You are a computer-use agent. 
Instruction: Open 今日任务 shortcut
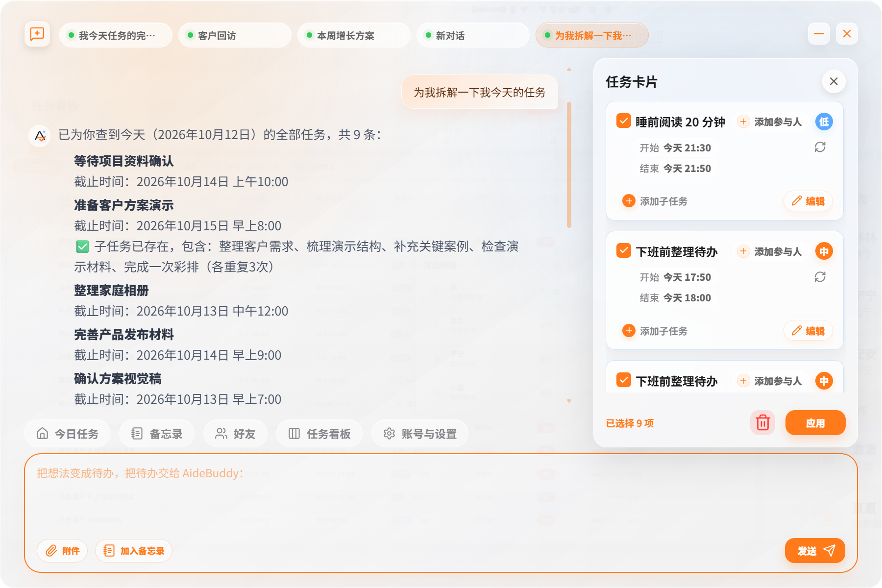pyautogui.click(x=67, y=434)
